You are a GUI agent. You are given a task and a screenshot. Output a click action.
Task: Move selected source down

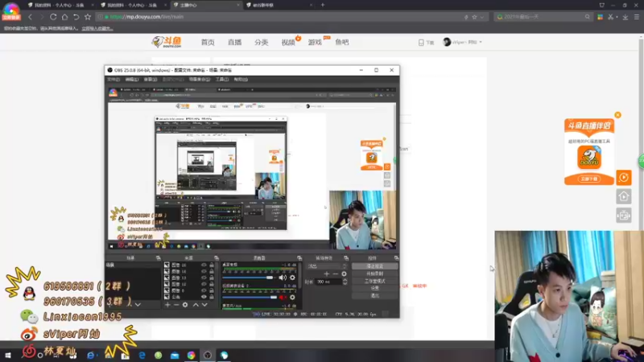204,305
